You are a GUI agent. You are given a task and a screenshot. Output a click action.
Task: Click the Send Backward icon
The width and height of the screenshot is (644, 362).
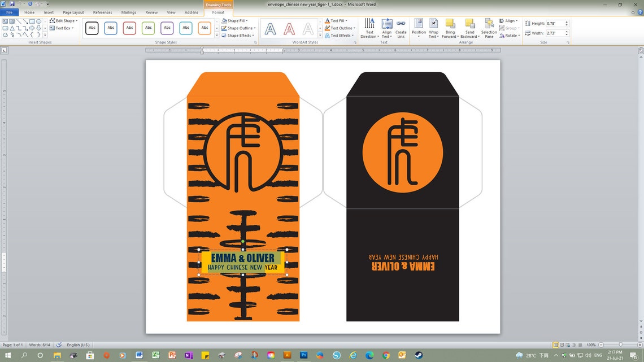point(470,28)
